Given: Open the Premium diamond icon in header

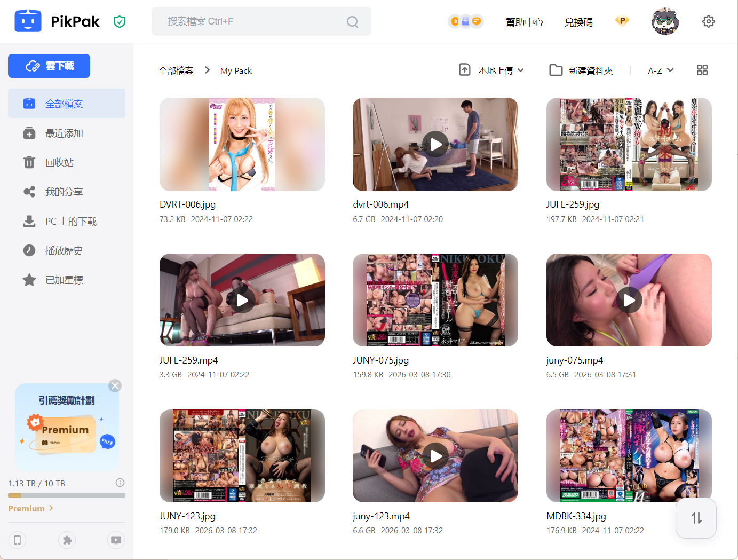Looking at the screenshot, I should coord(622,21).
